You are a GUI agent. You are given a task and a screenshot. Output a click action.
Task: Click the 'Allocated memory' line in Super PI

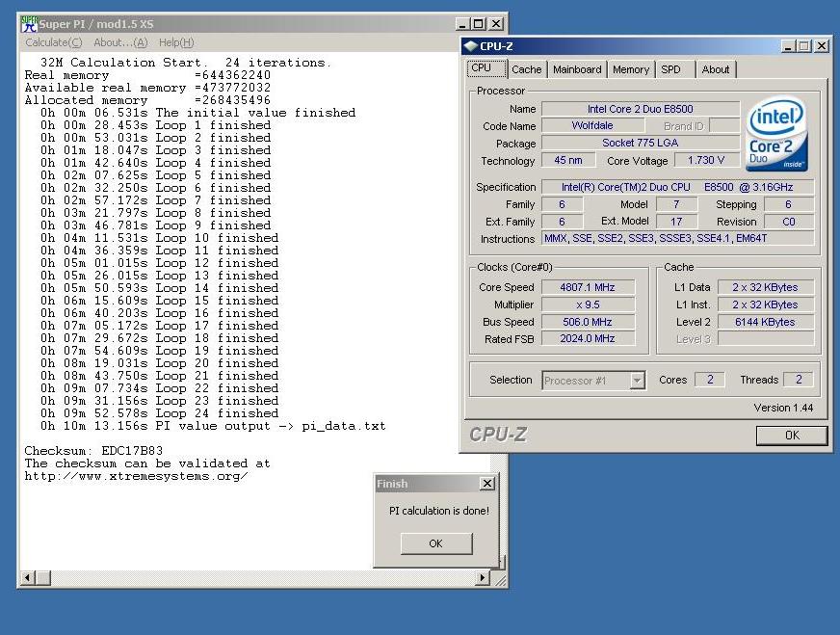coord(147,100)
